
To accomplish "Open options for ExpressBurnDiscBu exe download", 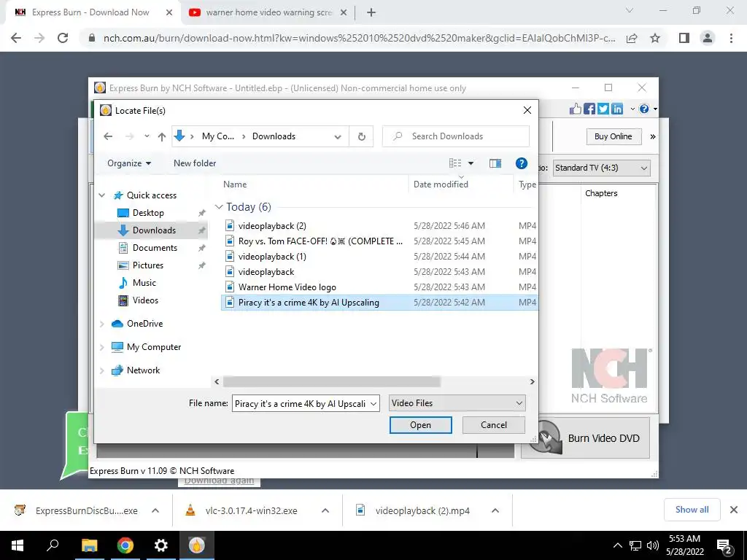I will coord(155,510).
